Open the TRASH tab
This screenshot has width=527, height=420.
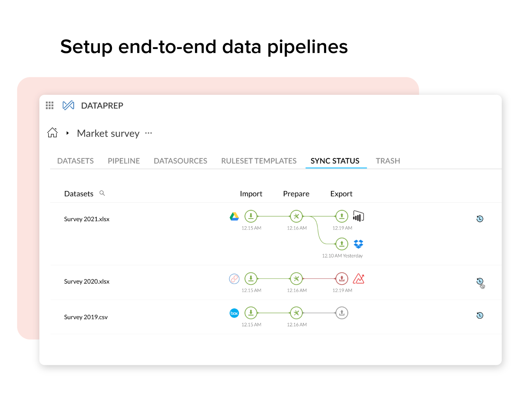[x=388, y=161]
